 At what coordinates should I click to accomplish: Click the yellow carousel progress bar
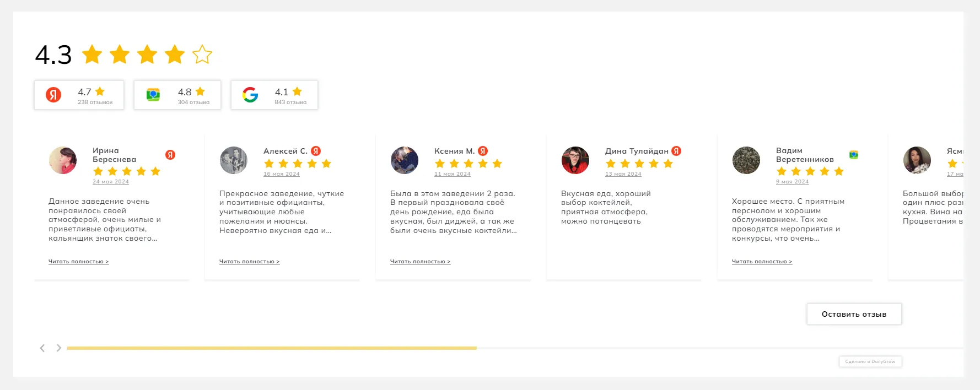click(272, 348)
